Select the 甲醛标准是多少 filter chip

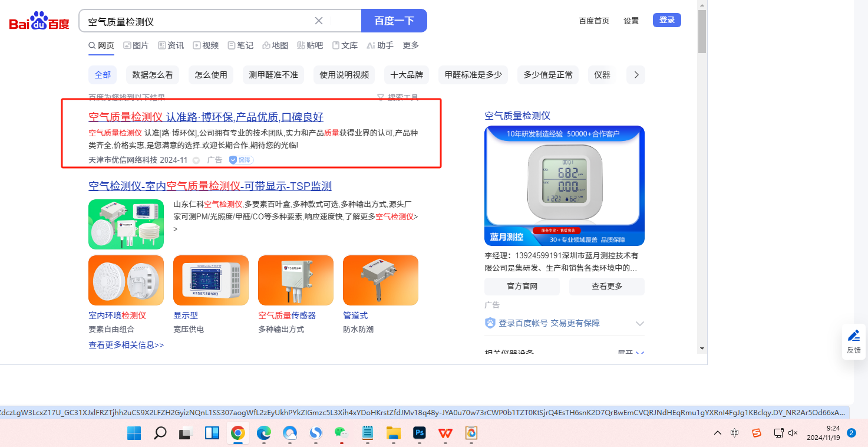click(x=473, y=75)
